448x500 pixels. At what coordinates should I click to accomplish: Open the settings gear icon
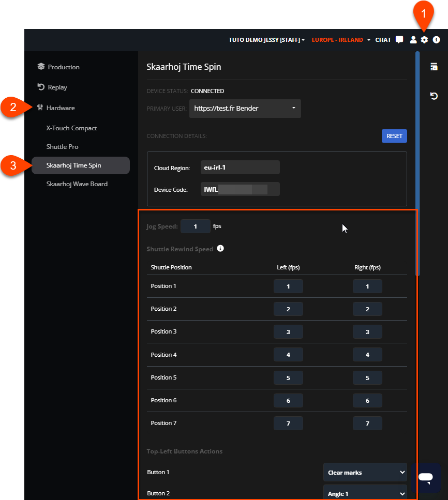424,40
